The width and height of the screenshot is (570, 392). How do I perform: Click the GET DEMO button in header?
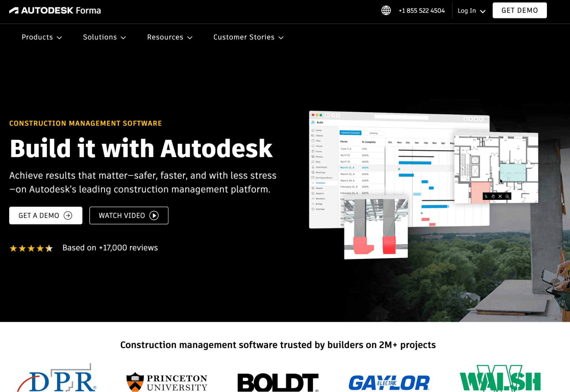520,10
